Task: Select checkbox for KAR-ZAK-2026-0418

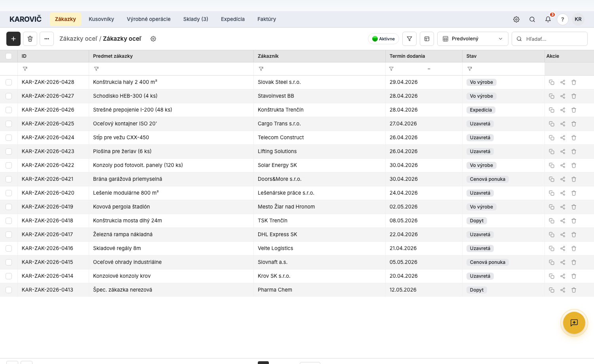Action: coord(9,221)
